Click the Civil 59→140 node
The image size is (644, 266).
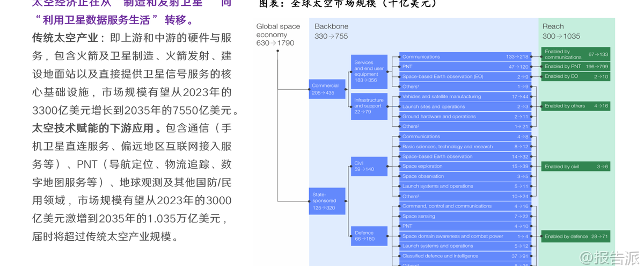coord(369,166)
